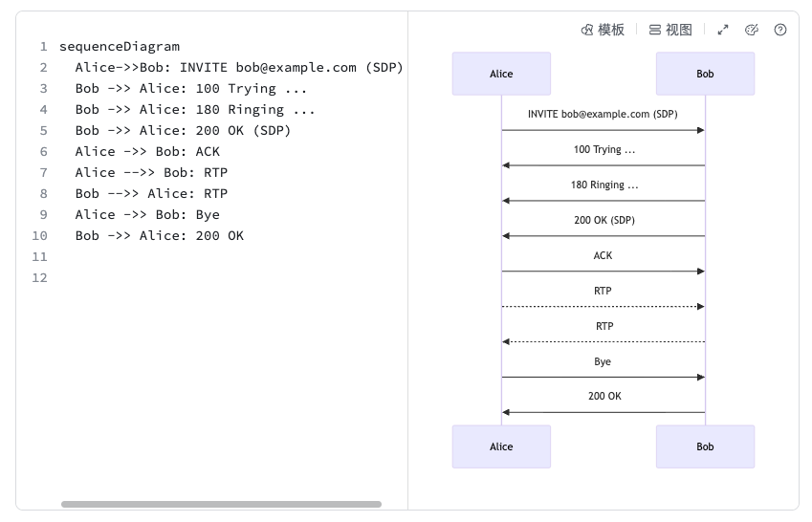Click the 180 Ringing message label
The image size is (812, 522).
[603, 185]
